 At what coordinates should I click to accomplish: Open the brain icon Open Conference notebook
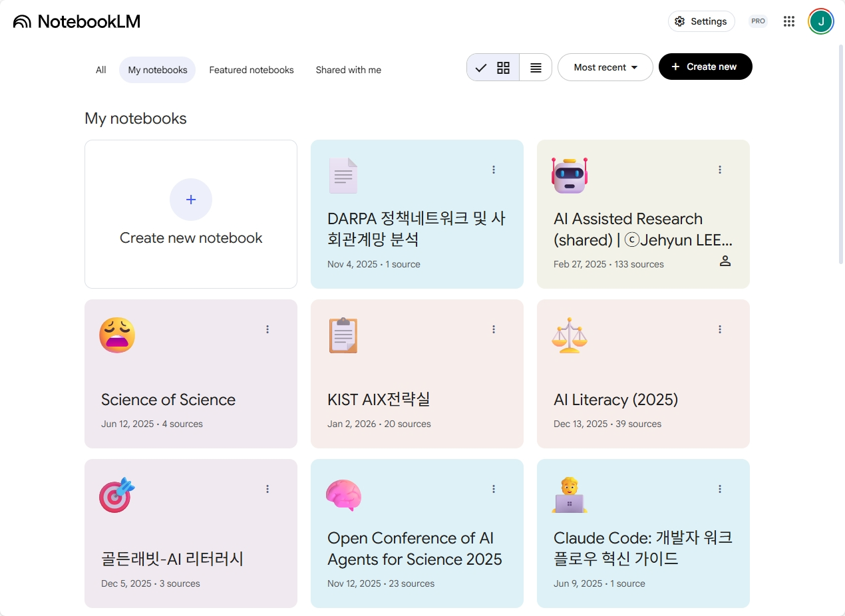(x=343, y=496)
